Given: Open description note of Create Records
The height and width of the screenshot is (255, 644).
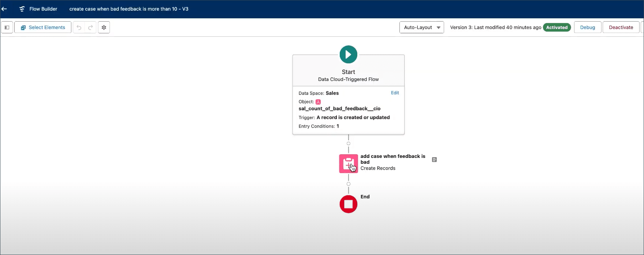Looking at the screenshot, I should click(434, 160).
